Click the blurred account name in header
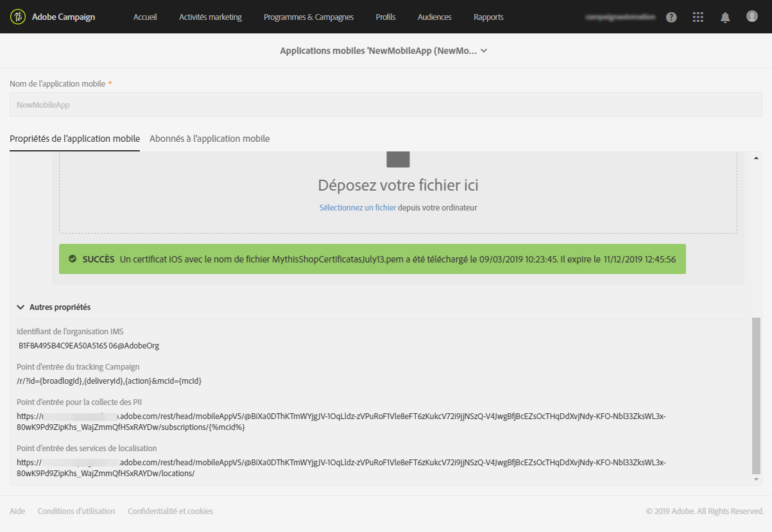The image size is (772, 532). click(621, 17)
